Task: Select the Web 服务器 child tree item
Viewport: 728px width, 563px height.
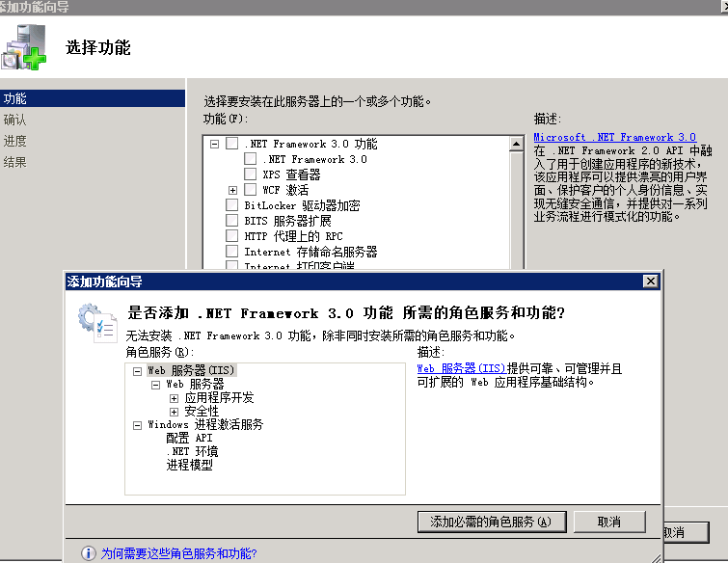Action: coord(195,385)
